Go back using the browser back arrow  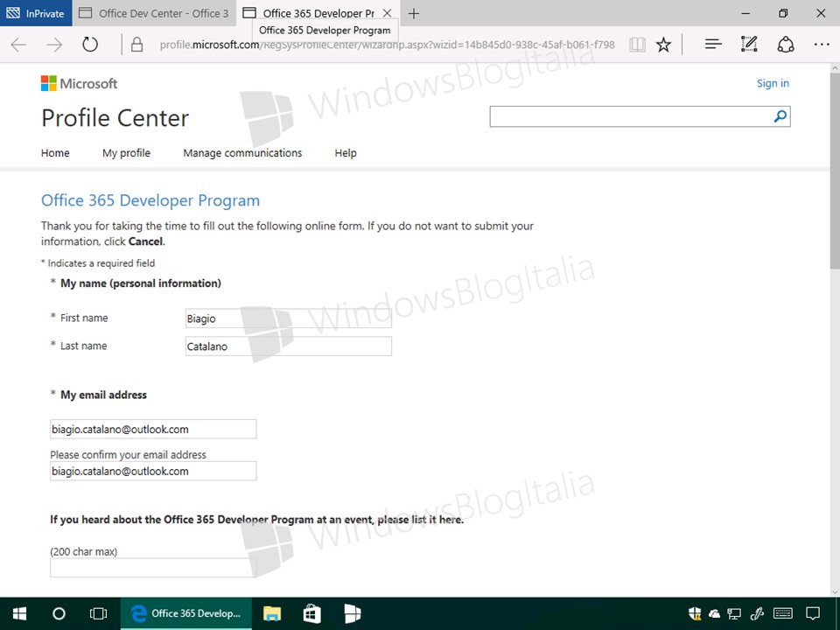(18, 45)
